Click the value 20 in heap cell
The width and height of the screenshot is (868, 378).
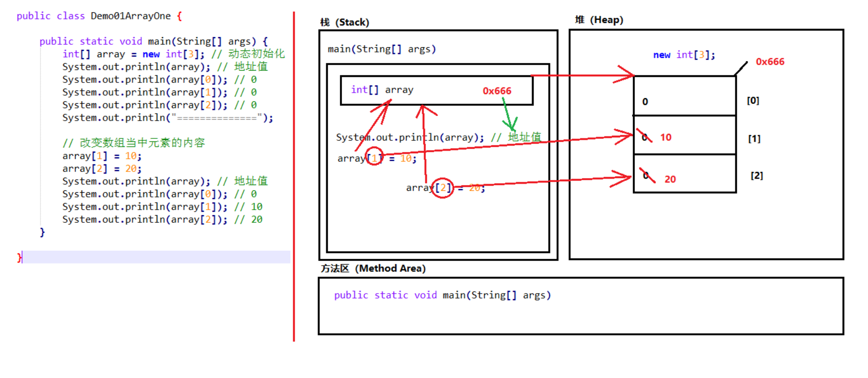[x=670, y=179]
